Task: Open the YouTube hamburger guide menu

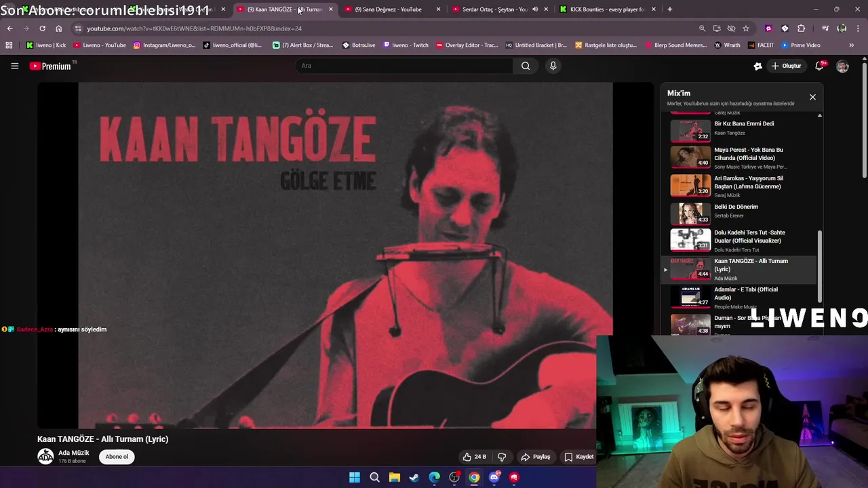Action: tap(14, 66)
